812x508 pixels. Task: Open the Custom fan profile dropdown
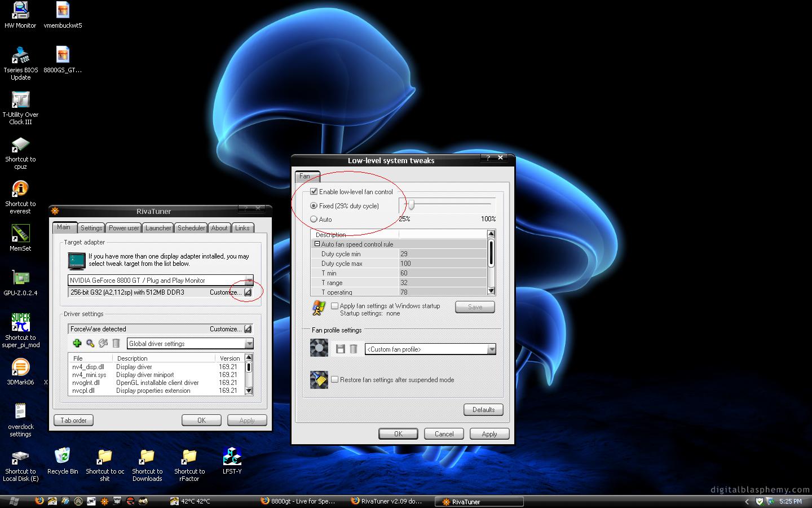(x=491, y=349)
